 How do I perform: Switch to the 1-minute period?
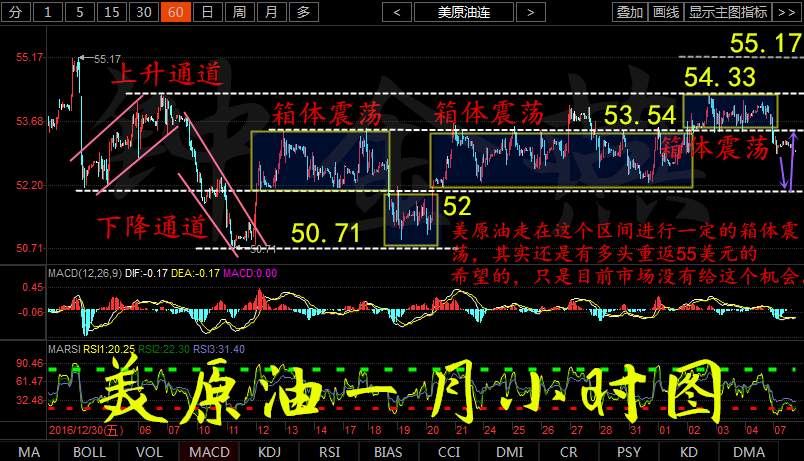48,12
